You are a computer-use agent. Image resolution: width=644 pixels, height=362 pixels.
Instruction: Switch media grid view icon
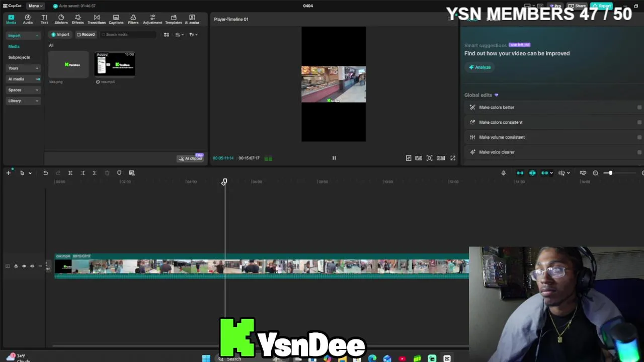pyautogui.click(x=167, y=35)
